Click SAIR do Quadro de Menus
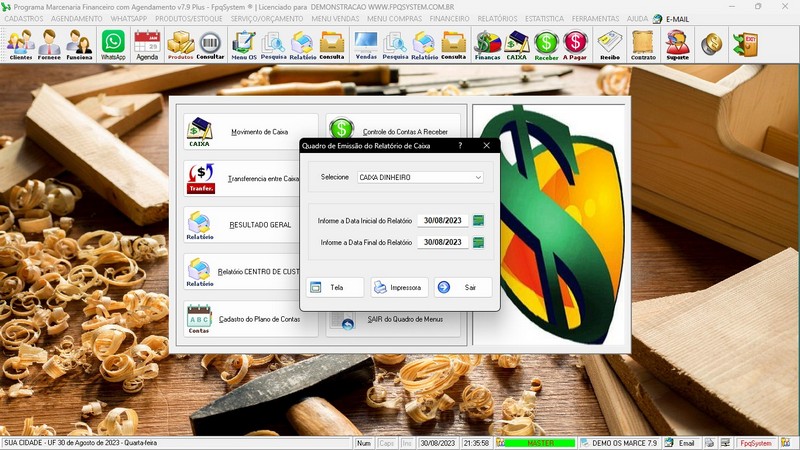 pos(393,323)
